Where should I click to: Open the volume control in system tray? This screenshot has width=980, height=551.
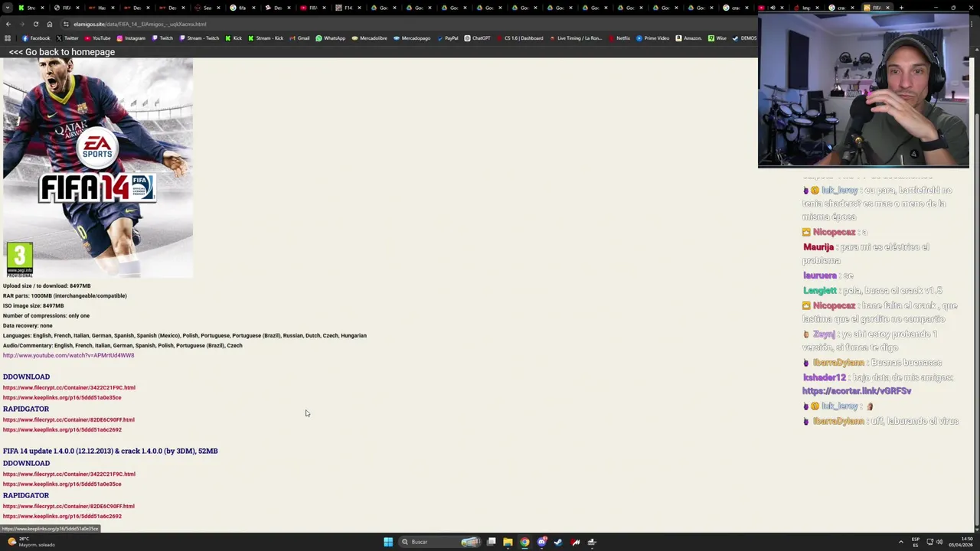pos(939,542)
